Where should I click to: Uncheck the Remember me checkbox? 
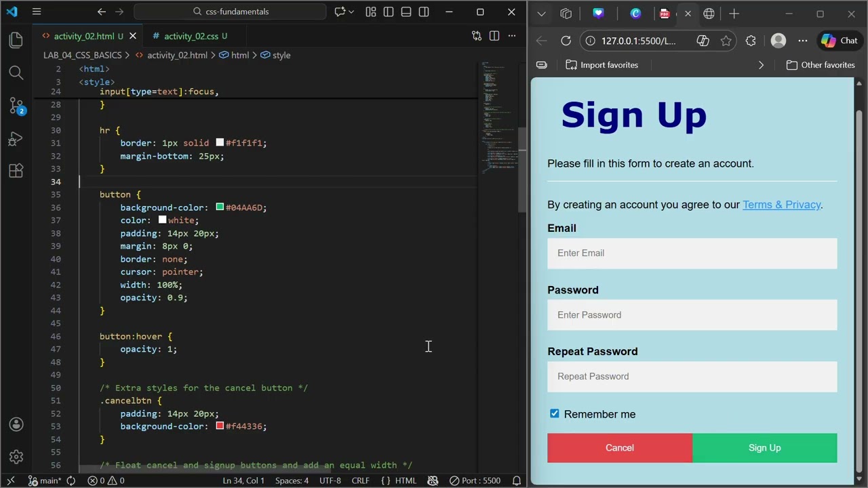(555, 413)
